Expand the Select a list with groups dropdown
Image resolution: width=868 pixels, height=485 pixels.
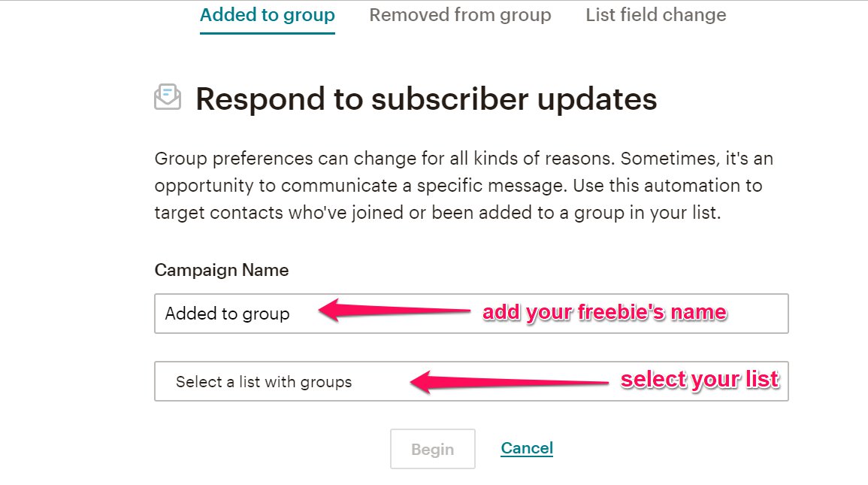pyautogui.click(x=471, y=381)
